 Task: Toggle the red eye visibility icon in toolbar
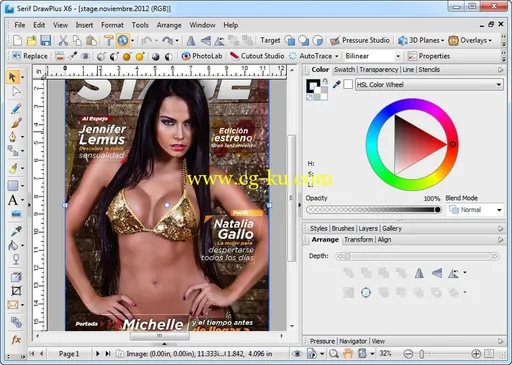pos(85,56)
